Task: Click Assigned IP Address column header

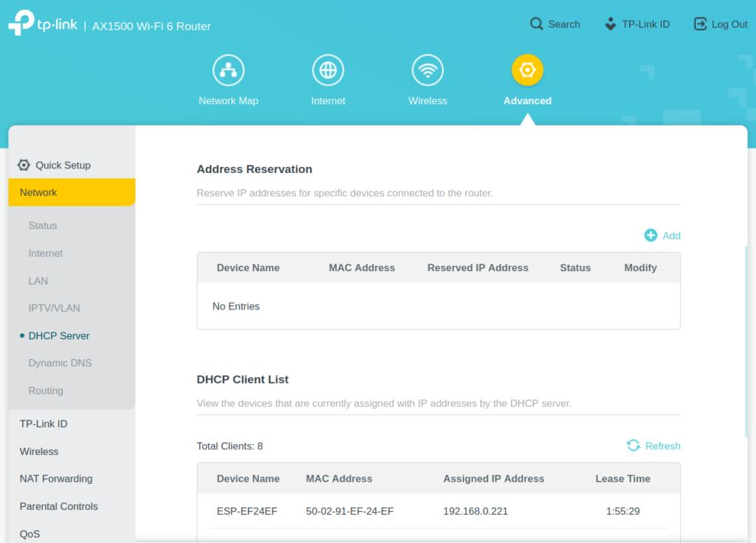Action: tap(494, 479)
